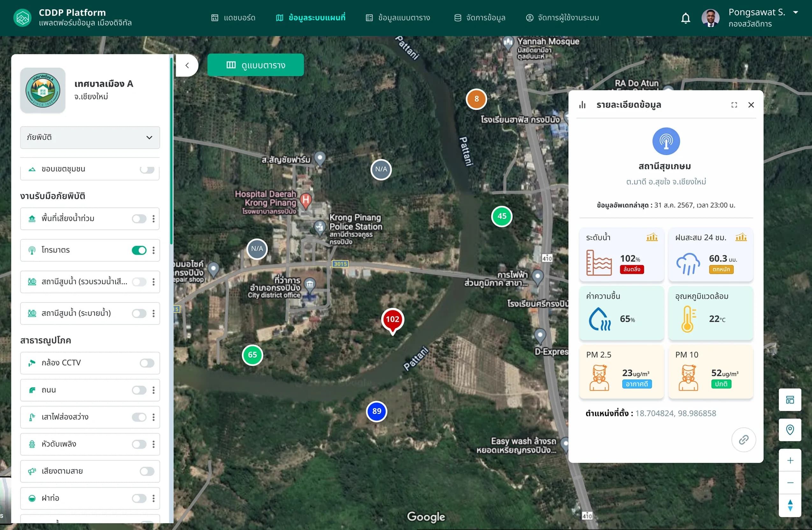
Task: Enable the กล้อง CCTV layer toggle
Action: point(147,363)
